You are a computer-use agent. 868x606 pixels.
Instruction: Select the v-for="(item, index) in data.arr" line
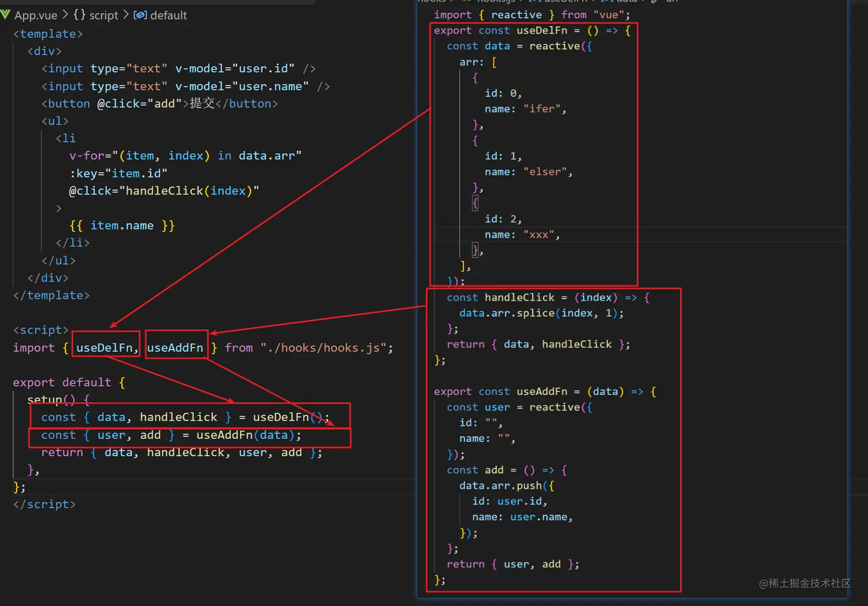pos(185,156)
